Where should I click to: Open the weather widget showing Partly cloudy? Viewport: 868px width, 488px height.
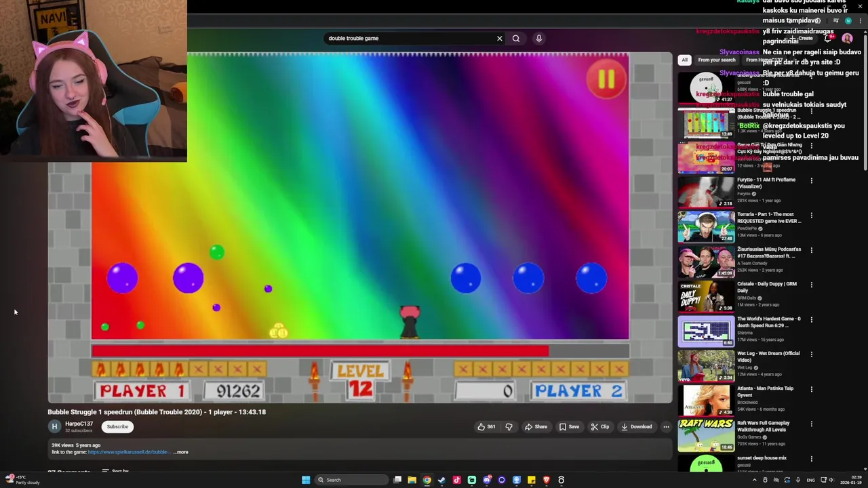coord(22,480)
